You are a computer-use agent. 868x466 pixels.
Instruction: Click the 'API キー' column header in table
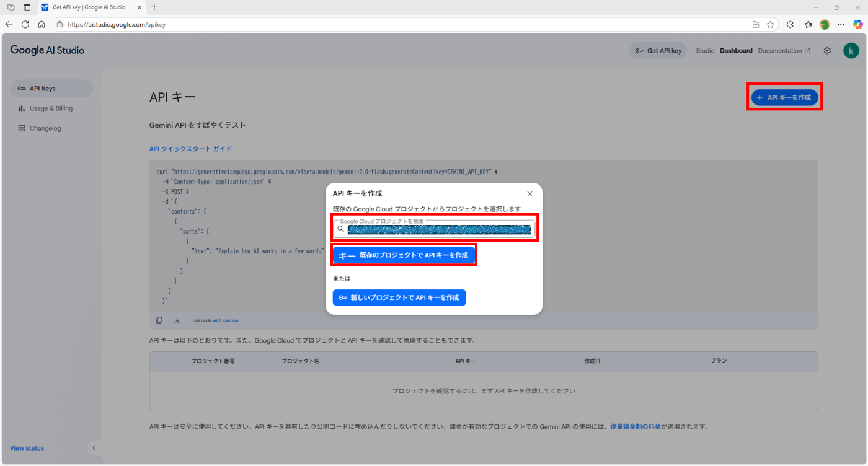point(466,361)
